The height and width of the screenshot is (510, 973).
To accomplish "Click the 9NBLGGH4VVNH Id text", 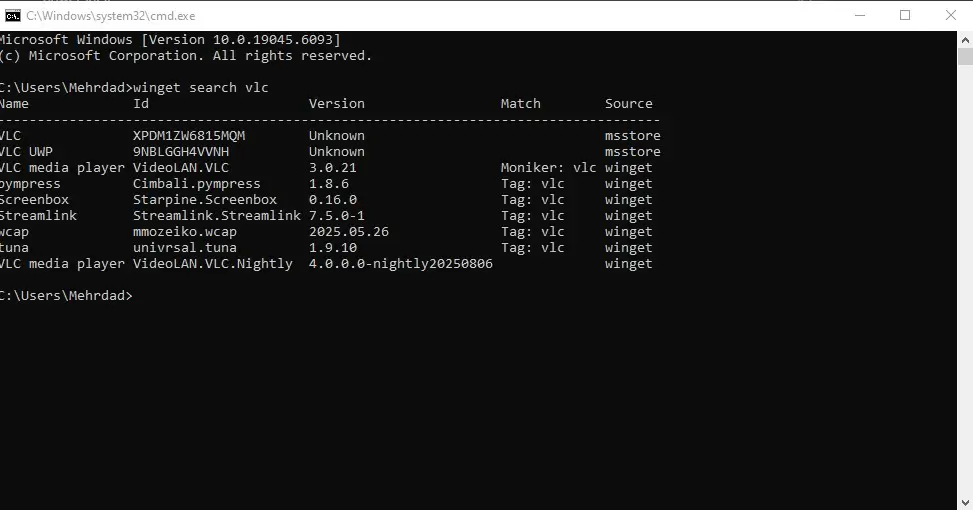I will click(x=181, y=152).
